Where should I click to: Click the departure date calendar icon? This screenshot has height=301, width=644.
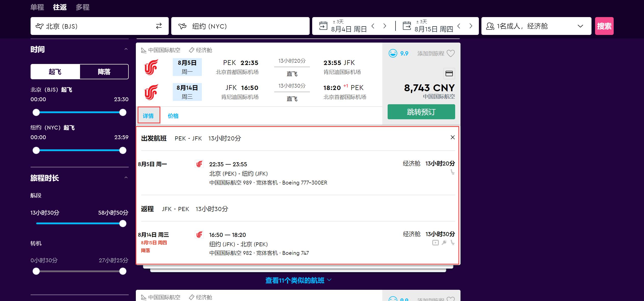coord(323,25)
